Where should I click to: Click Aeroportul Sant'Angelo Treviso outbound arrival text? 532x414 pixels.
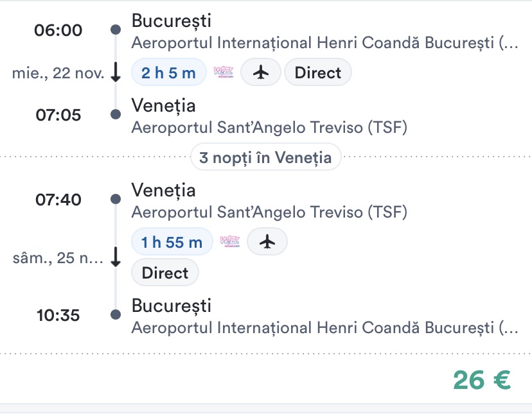click(269, 127)
